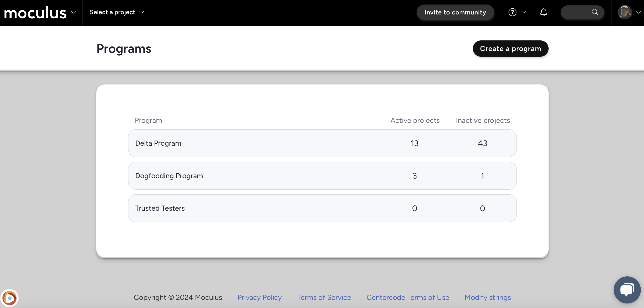Image resolution: width=644 pixels, height=308 pixels.
Task: Click Trusted Testers active projects count
Action: click(x=414, y=208)
